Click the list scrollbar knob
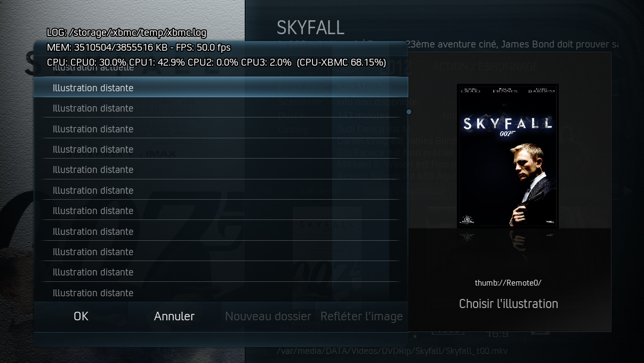644x363 pixels. [409, 112]
